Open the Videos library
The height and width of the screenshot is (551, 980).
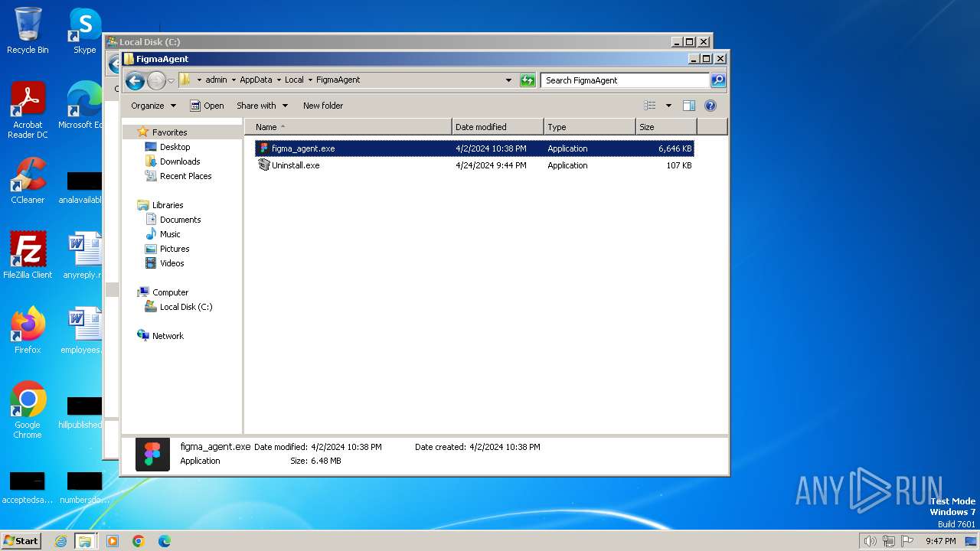coord(171,263)
